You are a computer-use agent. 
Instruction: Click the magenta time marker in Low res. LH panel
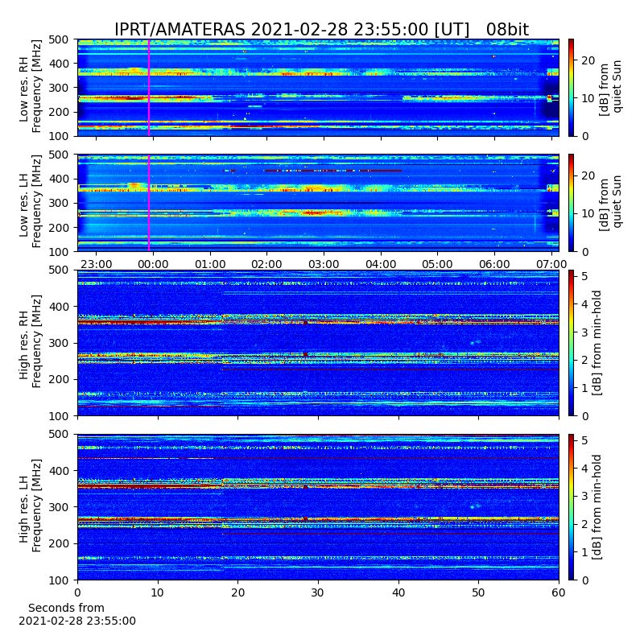click(x=149, y=203)
